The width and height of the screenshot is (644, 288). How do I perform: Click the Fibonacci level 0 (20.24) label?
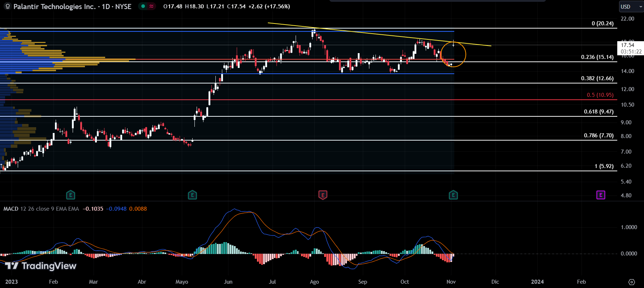point(602,23)
